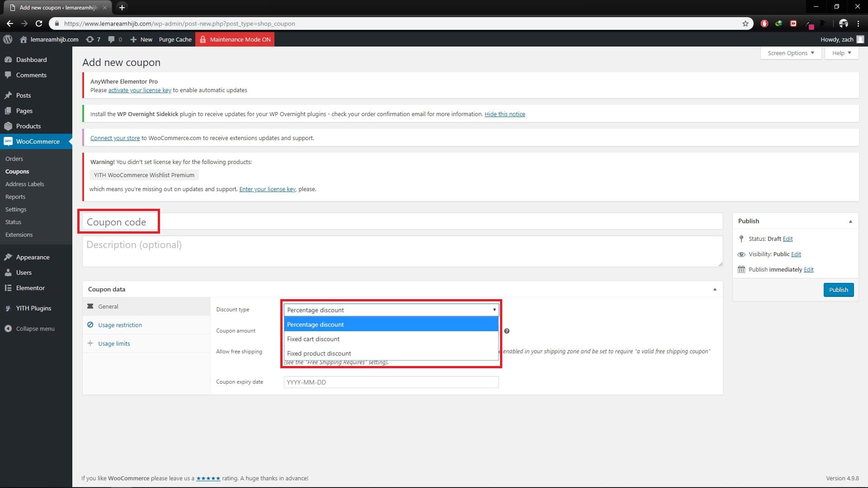
Task: Open the comments bubble in the admin bar
Action: [115, 39]
